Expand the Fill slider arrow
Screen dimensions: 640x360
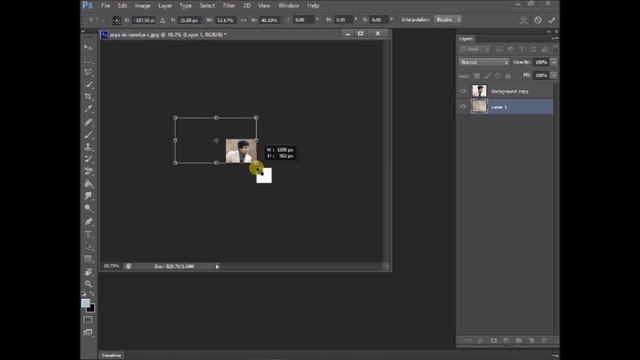tap(554, 76)
